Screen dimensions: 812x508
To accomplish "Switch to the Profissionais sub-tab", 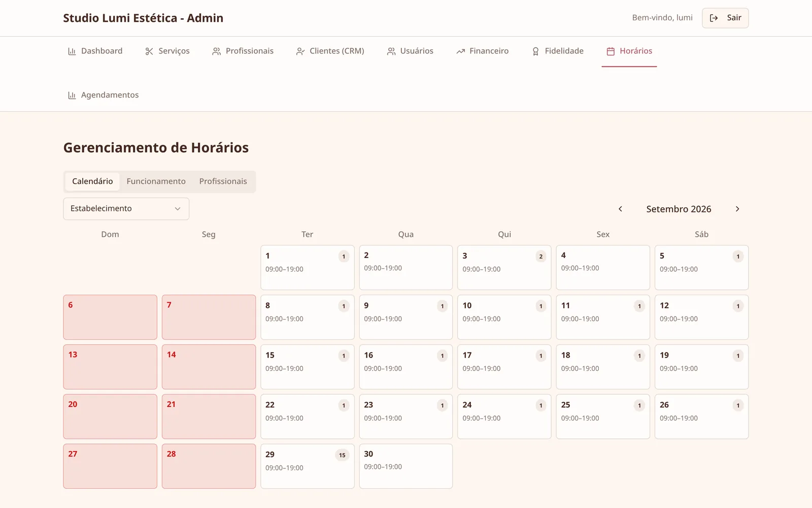I will [223, 181].
